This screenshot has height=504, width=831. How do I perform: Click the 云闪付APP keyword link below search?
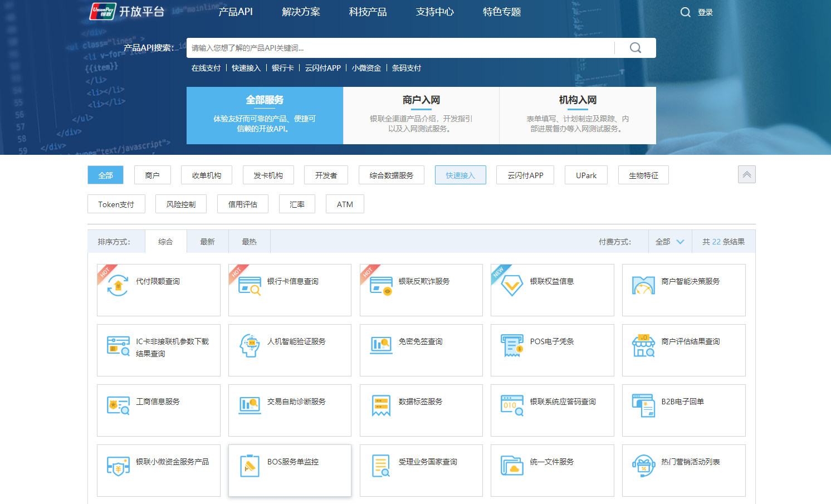[323, 68]
